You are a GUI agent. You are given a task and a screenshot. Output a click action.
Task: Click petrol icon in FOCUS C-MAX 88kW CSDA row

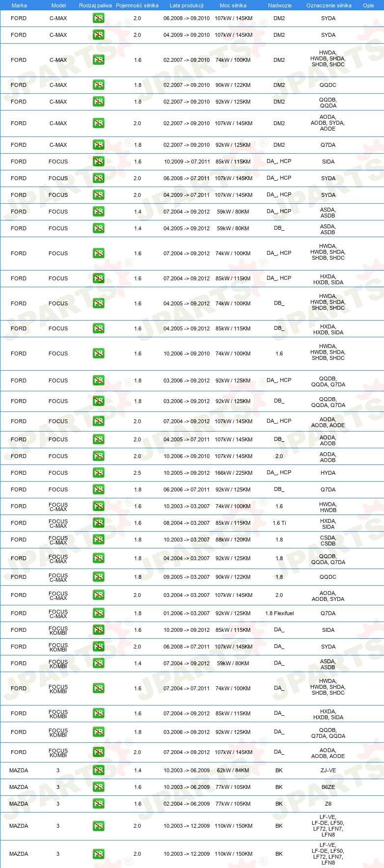(99, 540)
